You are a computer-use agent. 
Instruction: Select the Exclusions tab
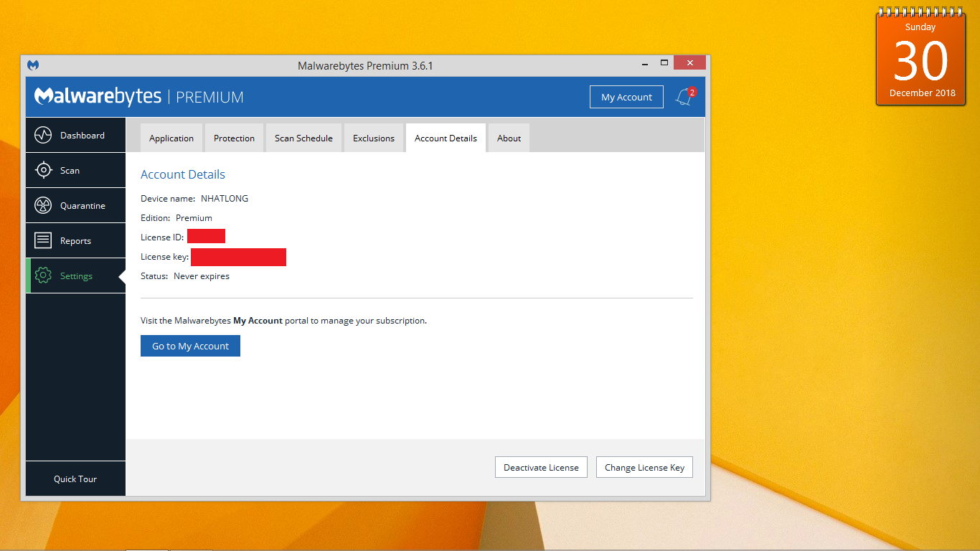374,138
